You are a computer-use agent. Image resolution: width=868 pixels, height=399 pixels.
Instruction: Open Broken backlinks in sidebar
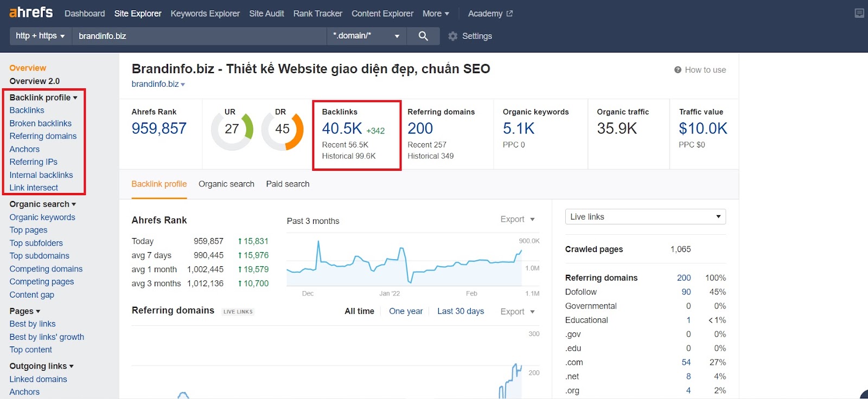(40, 123)
